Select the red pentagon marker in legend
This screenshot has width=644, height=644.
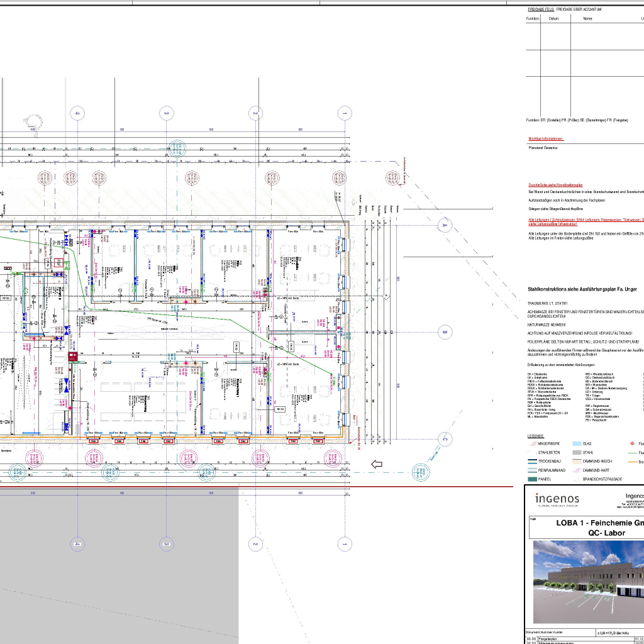point(632,443)
